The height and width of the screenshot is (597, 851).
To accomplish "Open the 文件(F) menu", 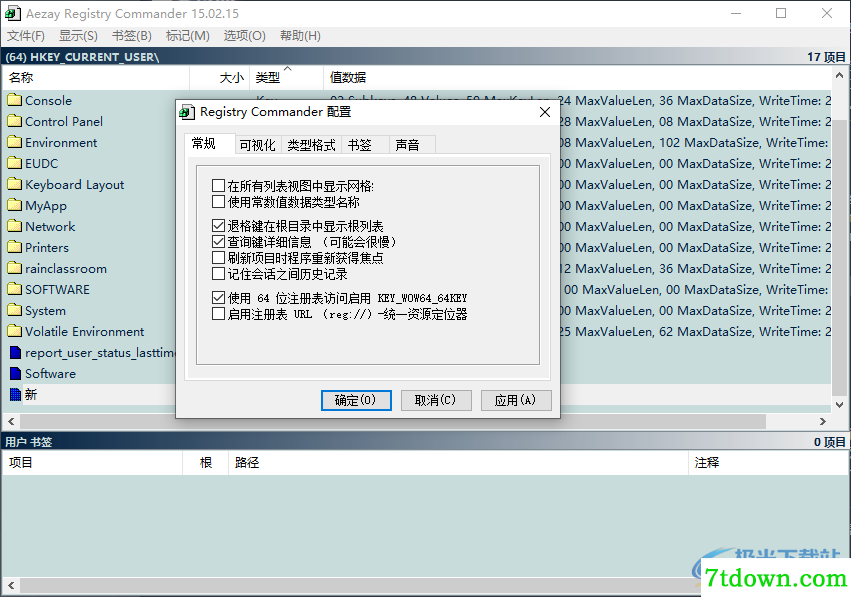I will tap(26, 36).
